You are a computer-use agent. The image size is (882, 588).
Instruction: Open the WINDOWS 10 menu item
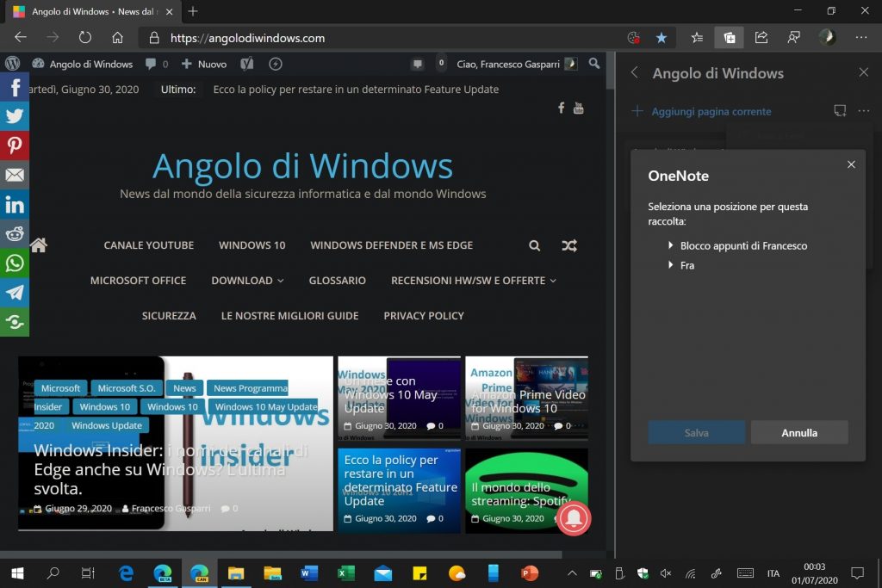click(252, 245)
